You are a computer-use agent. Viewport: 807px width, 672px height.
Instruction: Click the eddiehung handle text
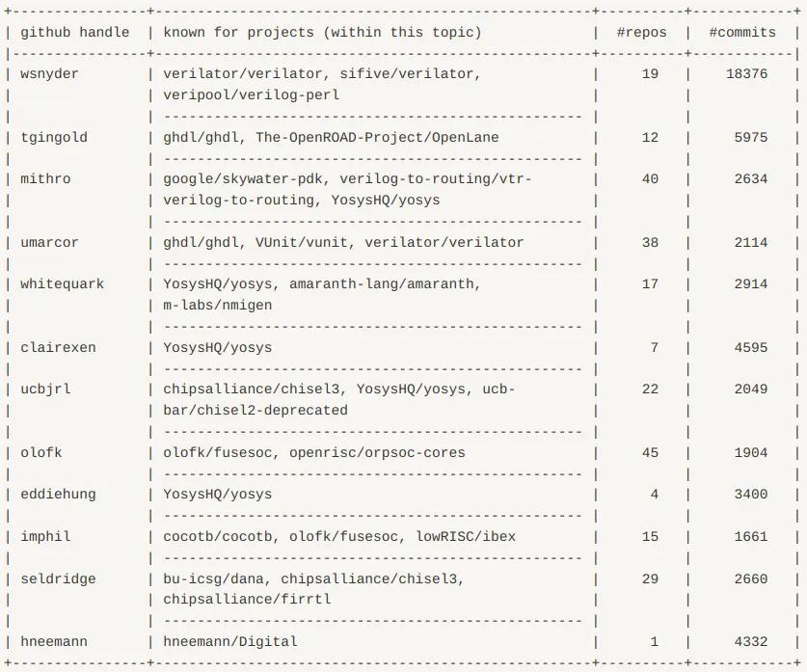pos(58,495)
